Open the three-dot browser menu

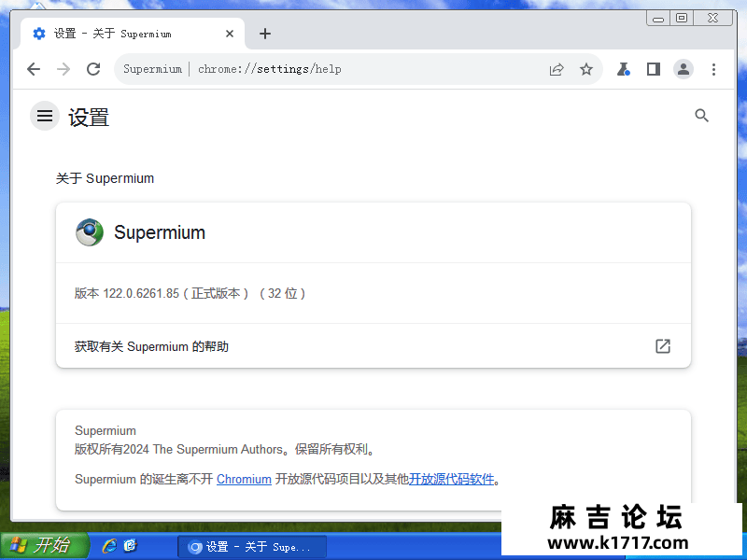[x=713, y=69]
